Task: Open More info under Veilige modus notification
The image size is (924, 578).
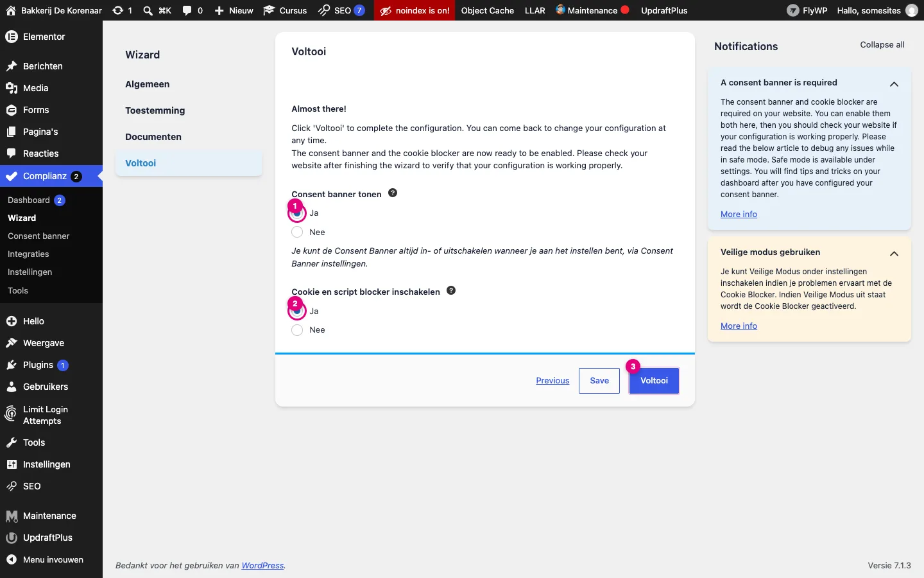Action: pyautogui.click(x=739, y=326)
